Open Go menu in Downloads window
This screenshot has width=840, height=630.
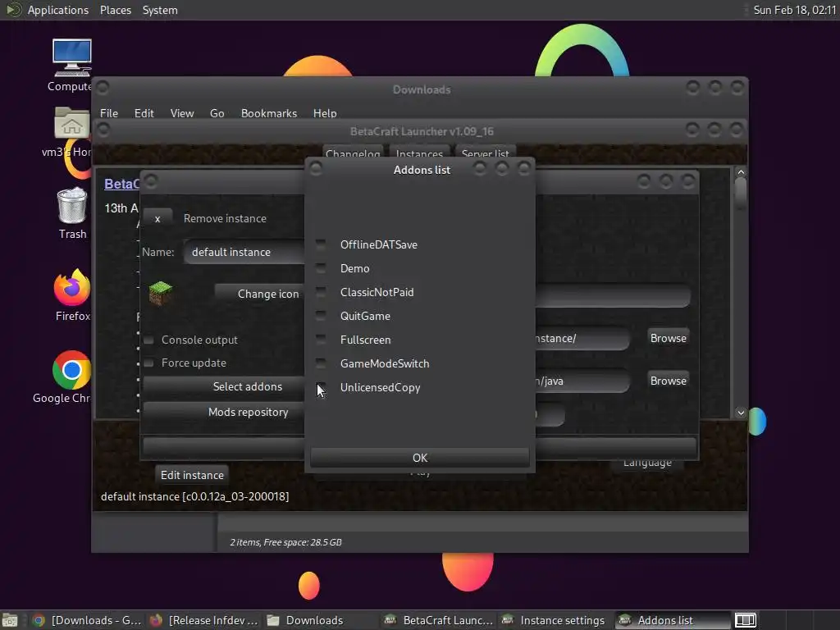click(217, 113)
